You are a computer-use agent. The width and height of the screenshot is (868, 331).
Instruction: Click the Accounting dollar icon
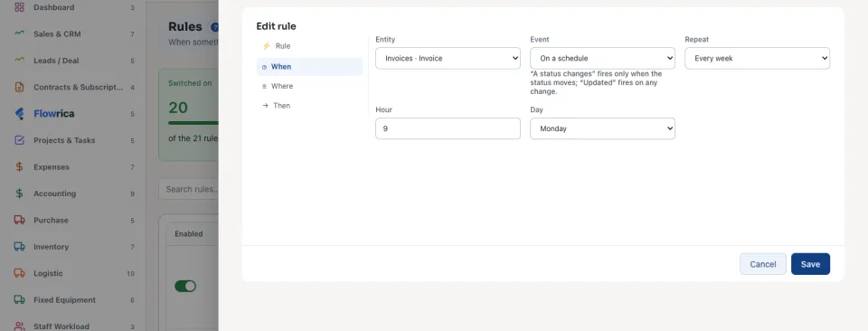point(19,194)
